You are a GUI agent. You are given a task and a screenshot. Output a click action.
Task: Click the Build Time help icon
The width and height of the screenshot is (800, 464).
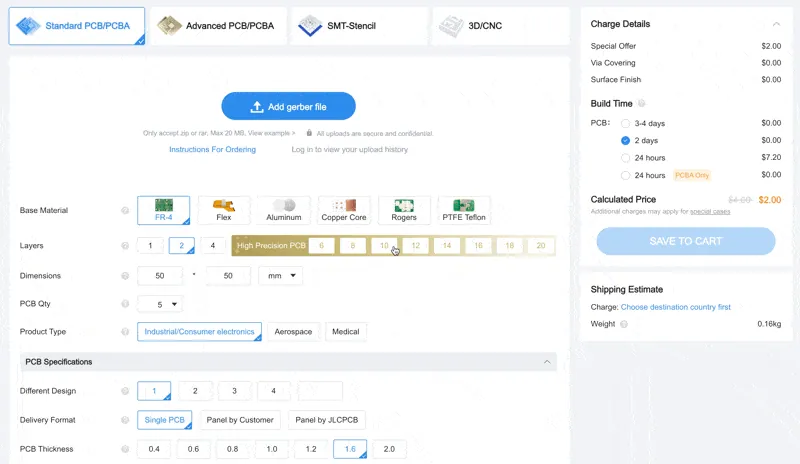coord(642,104)
